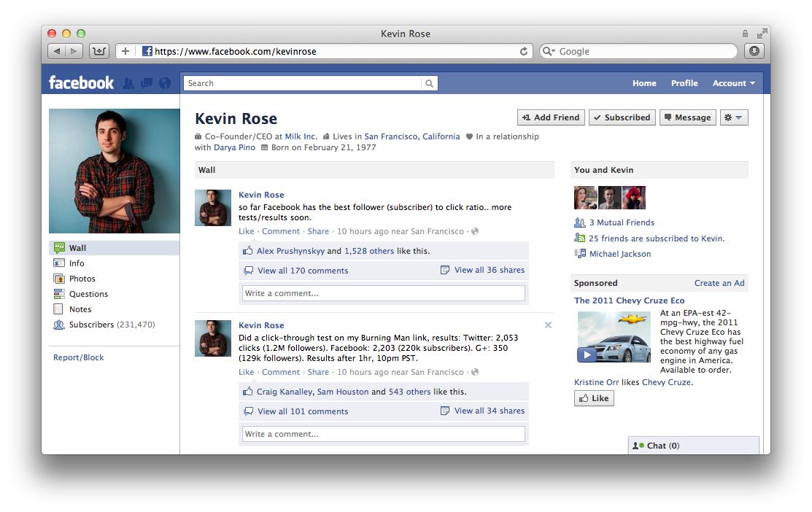Toggle the Subscribed button
Screen dimensions: 812x512
click(x=622, y=117)
